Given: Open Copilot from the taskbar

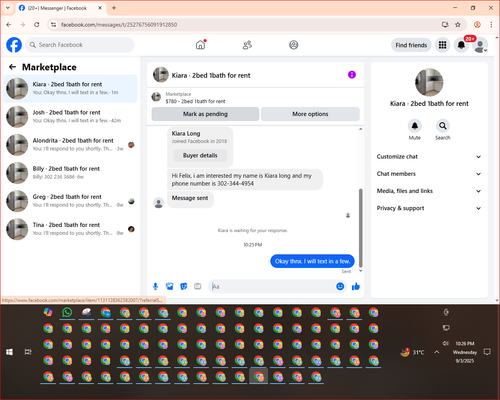Looking at the screenshot, I should pos(48,312).
